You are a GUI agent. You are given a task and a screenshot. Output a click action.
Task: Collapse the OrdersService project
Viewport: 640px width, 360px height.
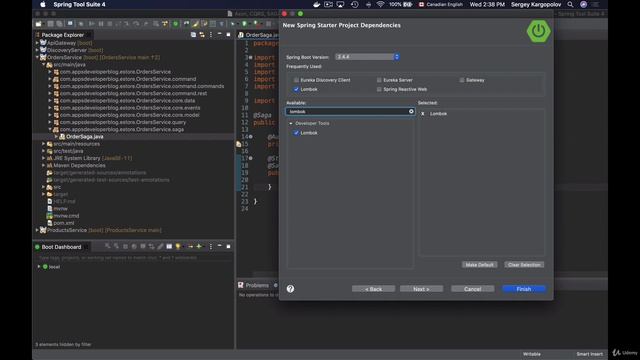tap(37, 58)
